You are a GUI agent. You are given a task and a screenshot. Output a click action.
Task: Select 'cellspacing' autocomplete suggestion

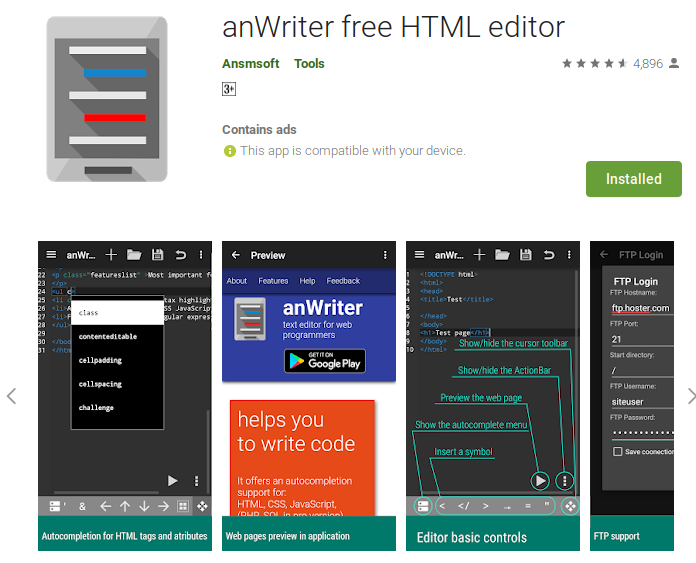(x=118, y=384)
